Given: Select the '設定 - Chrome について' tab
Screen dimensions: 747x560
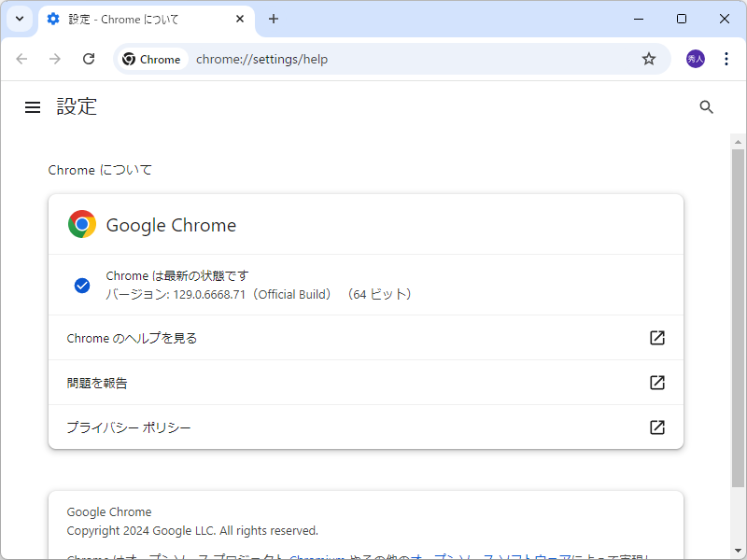Looking at the screenshot, I should pos(140,19).
